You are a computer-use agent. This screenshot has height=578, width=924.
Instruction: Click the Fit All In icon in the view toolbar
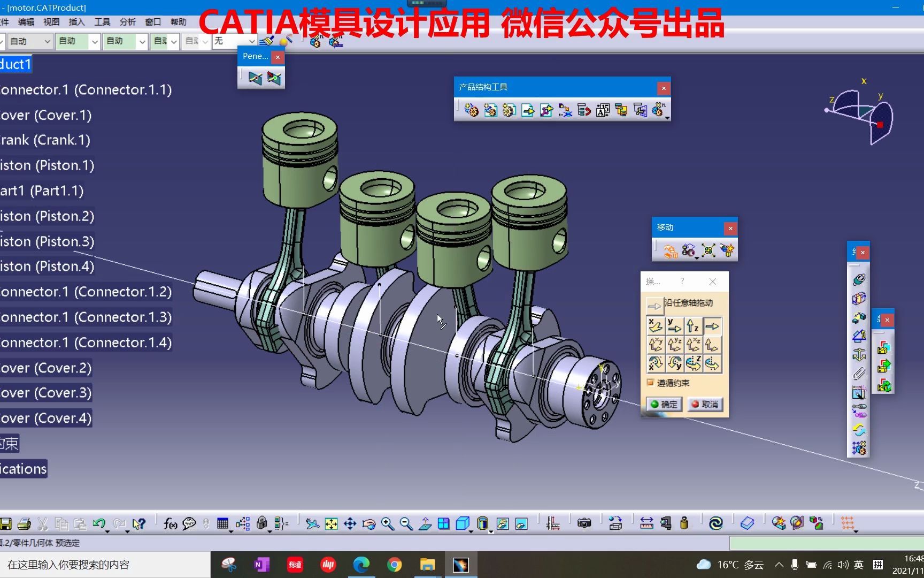(332, 523)
